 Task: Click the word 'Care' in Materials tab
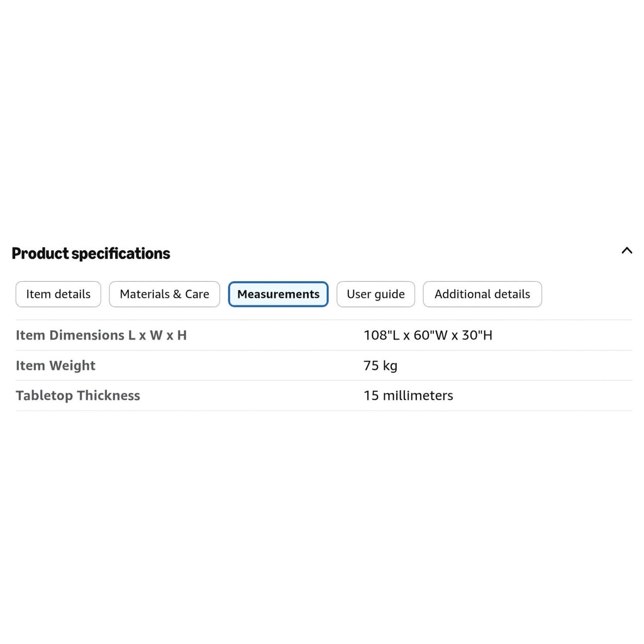197,294
